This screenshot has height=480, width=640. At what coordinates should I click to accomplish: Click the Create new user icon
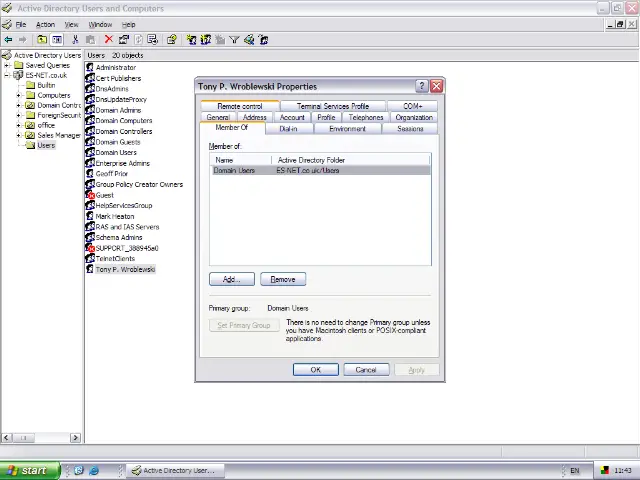191,40
